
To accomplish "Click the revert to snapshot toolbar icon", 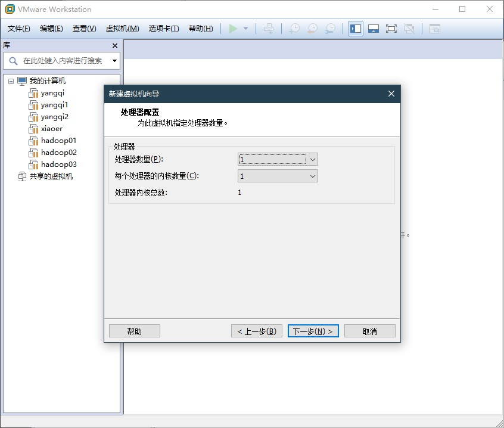I will (312, 29).
